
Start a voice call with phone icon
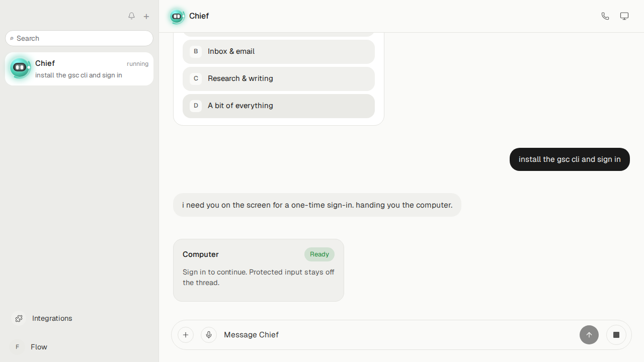pyautogui.click(x=605, y=16)
